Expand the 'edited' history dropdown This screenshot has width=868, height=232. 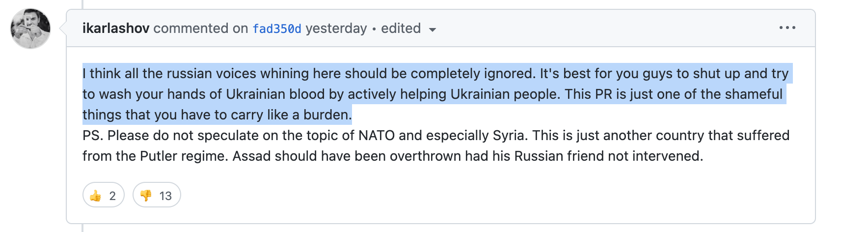pos(401,29)
